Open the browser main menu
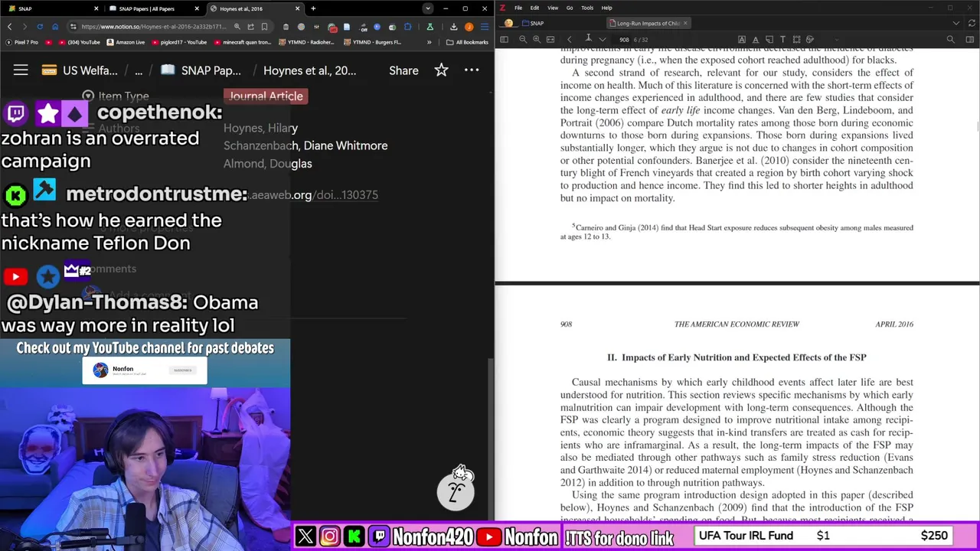 pos(485,27)
